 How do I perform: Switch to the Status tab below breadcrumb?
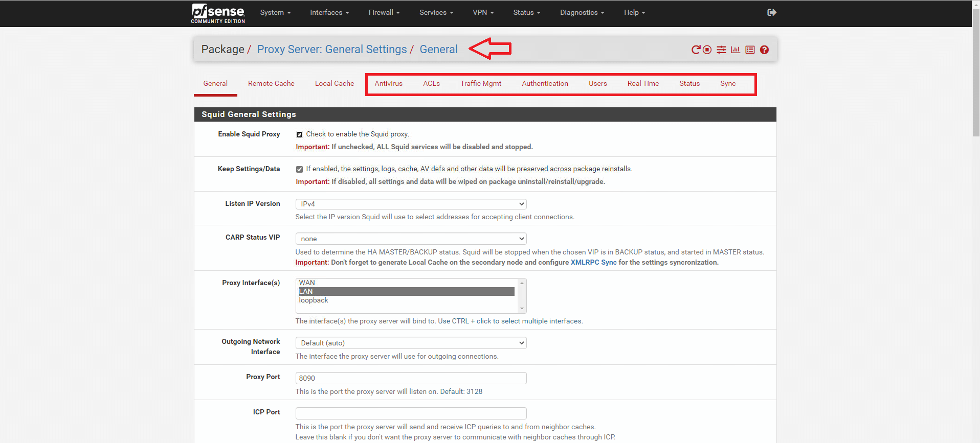tap(689, 83)
